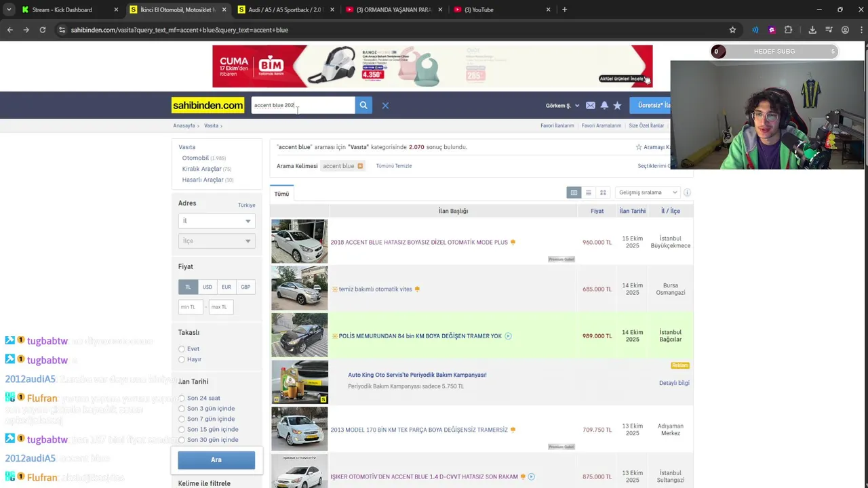Go forward in browser history
The width and height of the screenshot is (868, 488).
[26, 30]
